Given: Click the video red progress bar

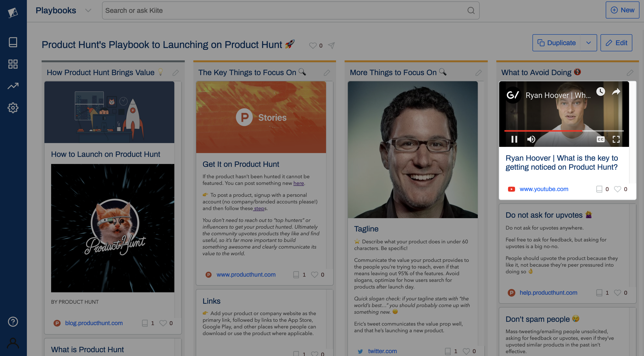Looking at the screenshot, I should point(543,131).
